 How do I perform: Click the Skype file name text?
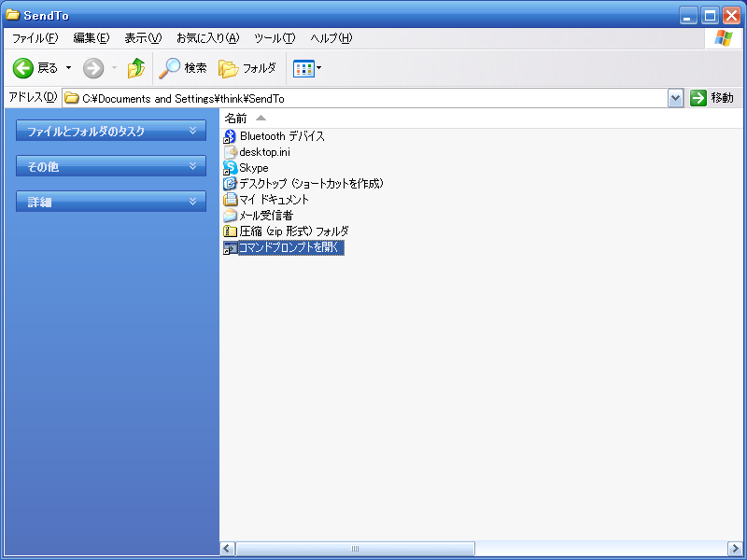point(253,168)
